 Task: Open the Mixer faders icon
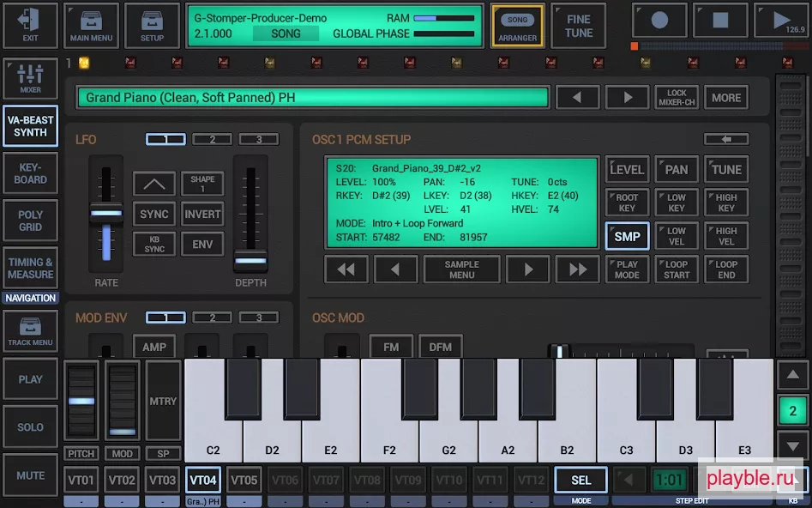pos(30,78)
